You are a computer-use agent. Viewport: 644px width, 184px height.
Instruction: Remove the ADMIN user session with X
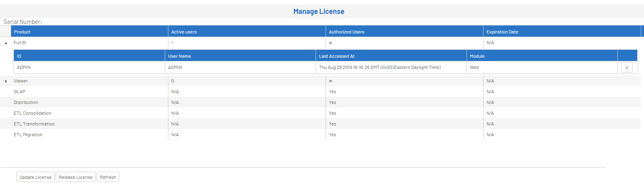pos(626,68)
